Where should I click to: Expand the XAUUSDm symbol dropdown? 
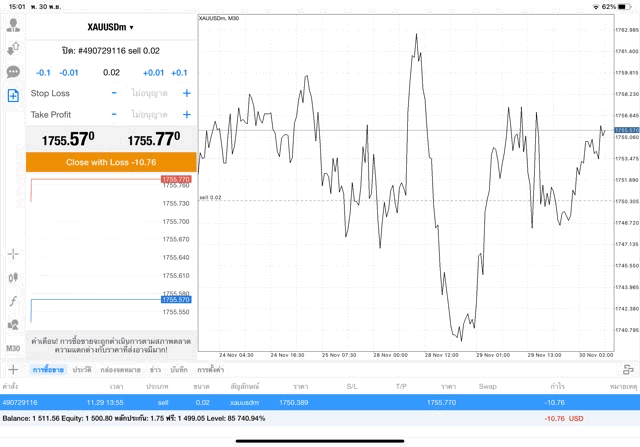[x=111, y=27]
